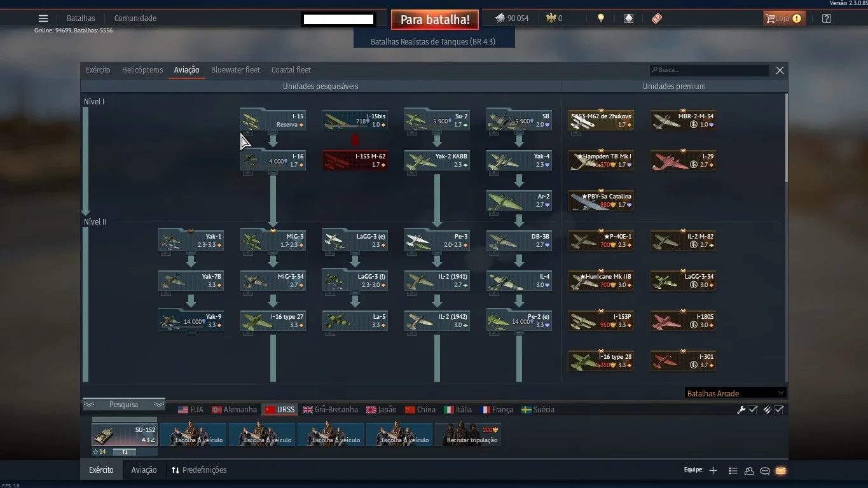Toggle the checkbox beside the striped lines icon
Screen dimensions: 868x488
click(x=779, y=410)
